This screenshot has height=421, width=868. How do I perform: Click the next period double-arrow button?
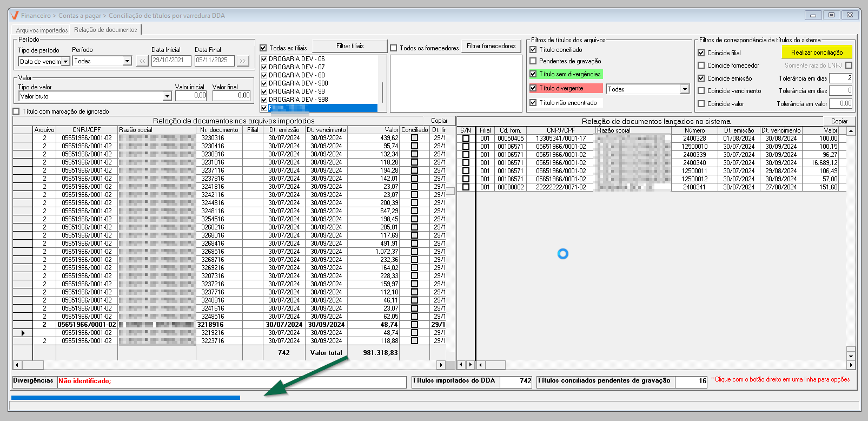click(243, 61)
